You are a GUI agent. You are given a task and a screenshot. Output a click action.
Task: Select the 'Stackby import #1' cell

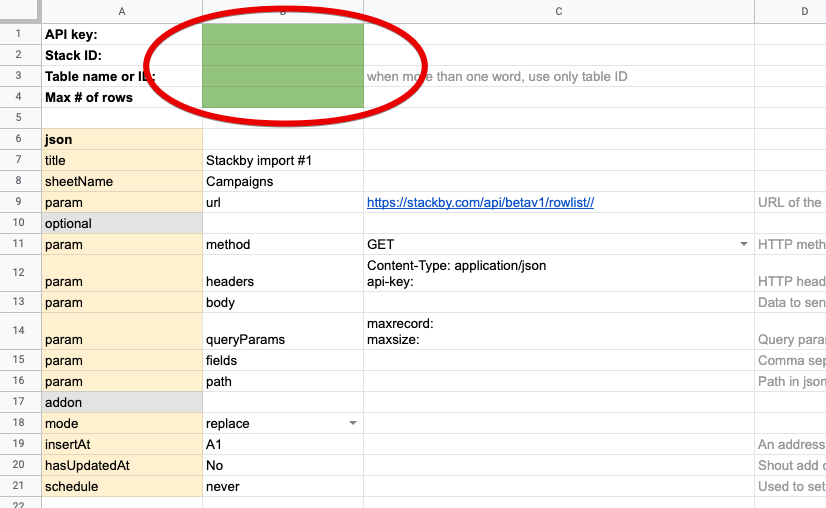tap(283, 160)
